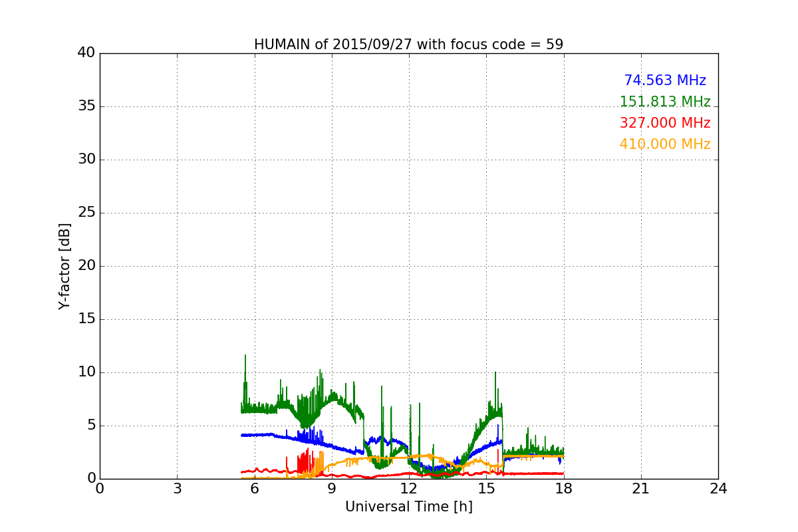Screen dimensions: 798x532
Task: Click the 35 tick on the y-axis
Action: tap(86, 106)
